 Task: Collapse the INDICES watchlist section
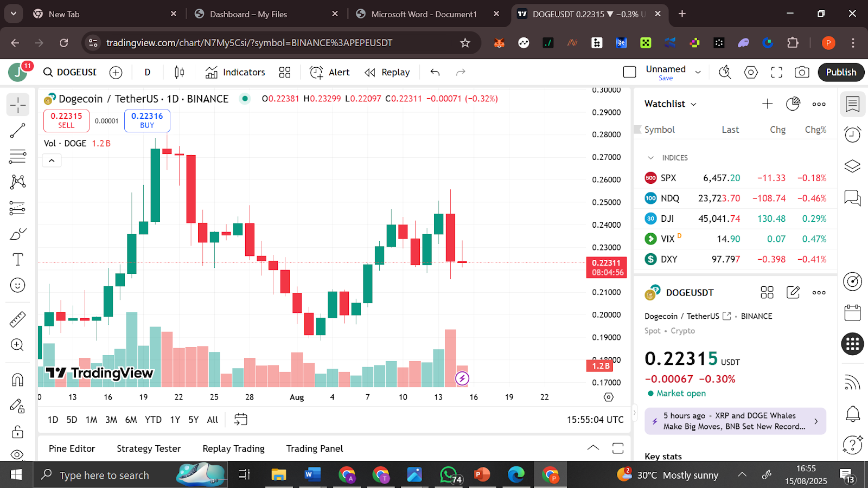pyautogui.click(x=651, y=158)
